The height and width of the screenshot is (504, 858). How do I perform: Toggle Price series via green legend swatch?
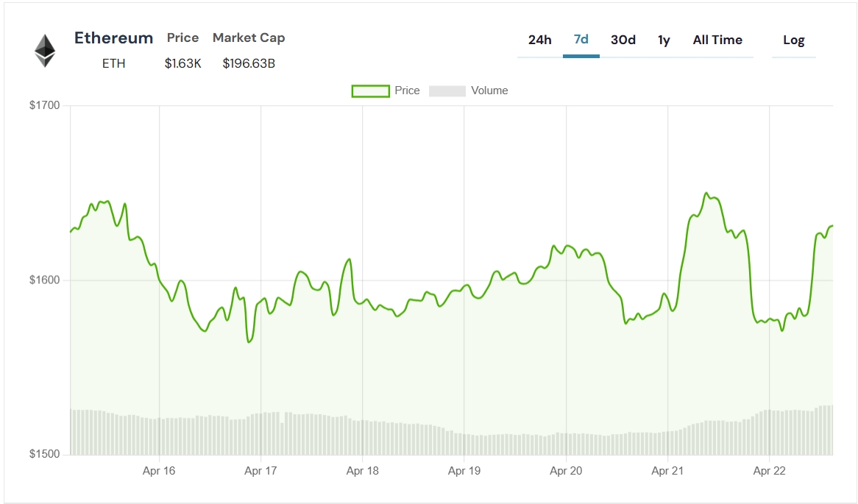pyautogui.click(x=370, y=90)
